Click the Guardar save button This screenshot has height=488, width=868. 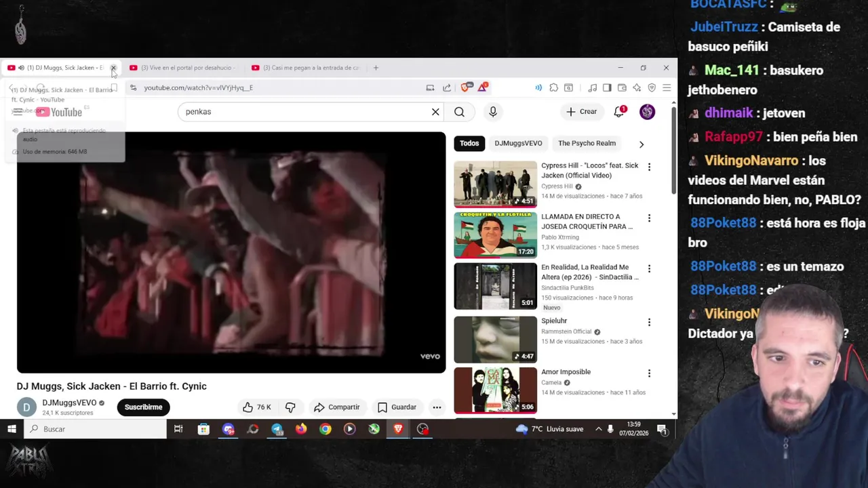tap(397, 407)
